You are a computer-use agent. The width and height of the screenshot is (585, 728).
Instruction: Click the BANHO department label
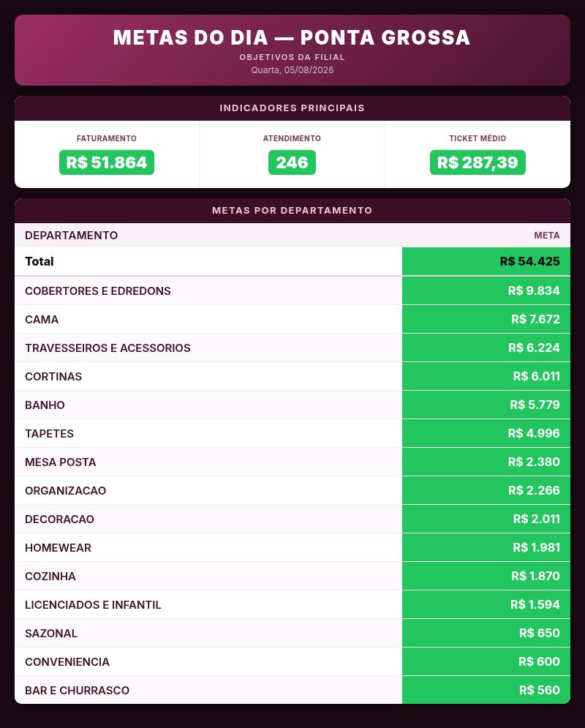click(45, 405)
